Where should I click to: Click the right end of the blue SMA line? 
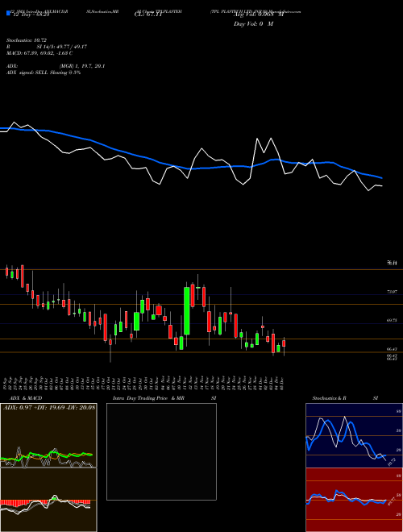point(381,177)
